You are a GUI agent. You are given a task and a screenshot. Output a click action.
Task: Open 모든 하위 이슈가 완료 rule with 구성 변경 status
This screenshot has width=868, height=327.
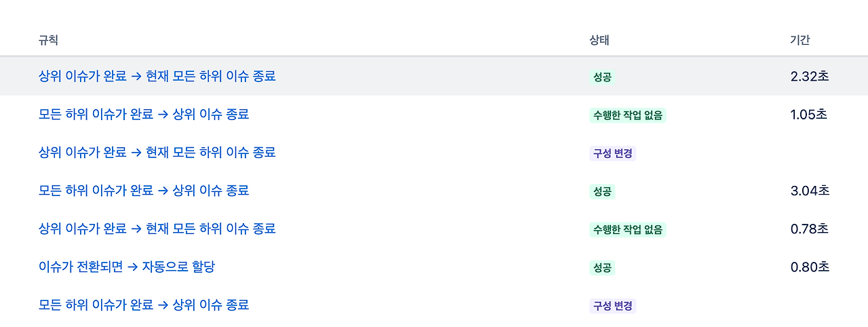(x=144, y=305)
